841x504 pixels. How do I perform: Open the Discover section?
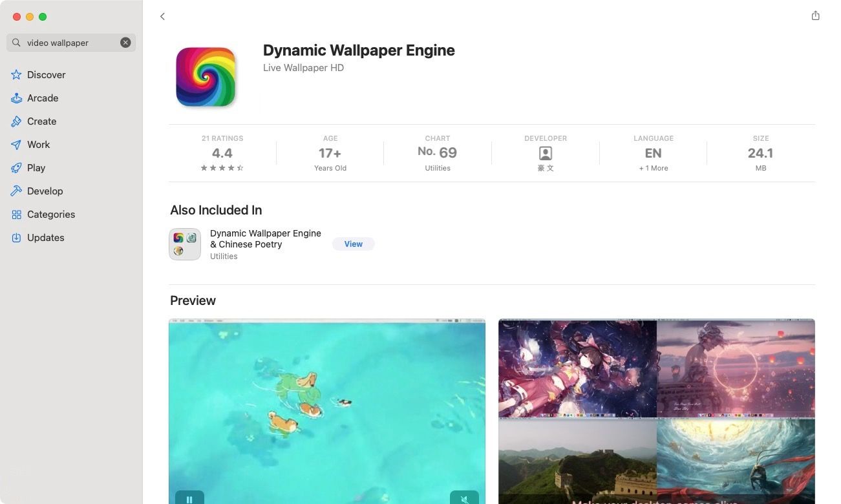pyautogui.click(x=46, y=74)
